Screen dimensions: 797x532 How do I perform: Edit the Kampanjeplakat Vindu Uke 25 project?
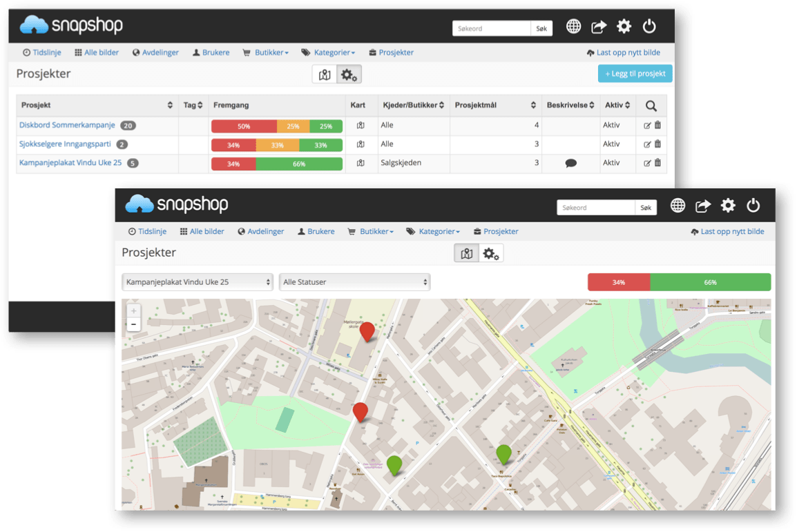[x=647, y=163]
